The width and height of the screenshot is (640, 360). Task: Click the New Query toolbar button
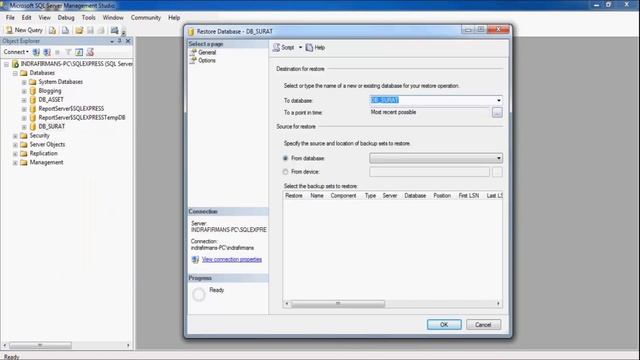[x=24, y=30]
